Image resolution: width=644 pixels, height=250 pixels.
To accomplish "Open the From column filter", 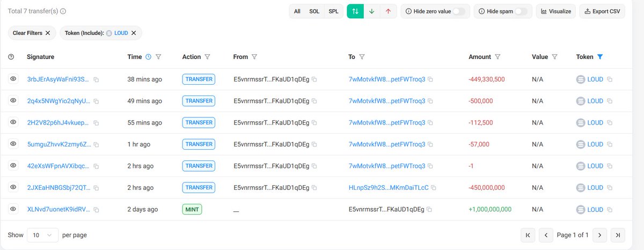I will 254,57.
